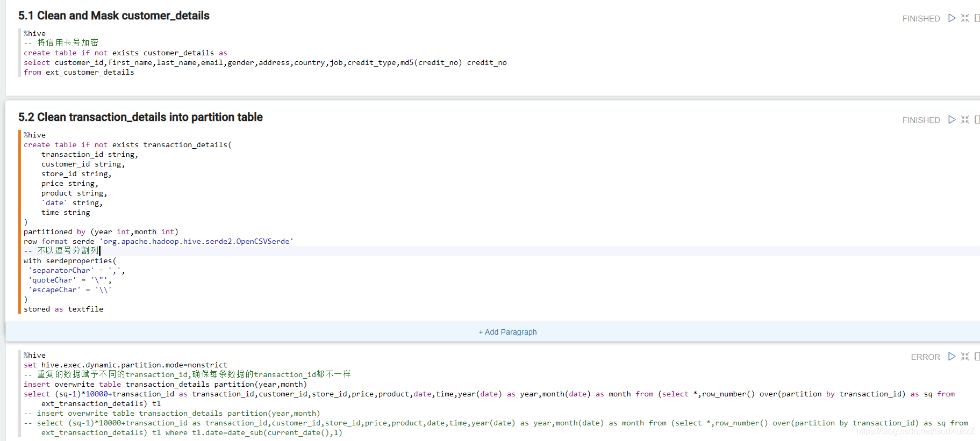Click the %hive line in paragraph 5.1
This screenshot has width=980, height=441.
coord(34,34)
